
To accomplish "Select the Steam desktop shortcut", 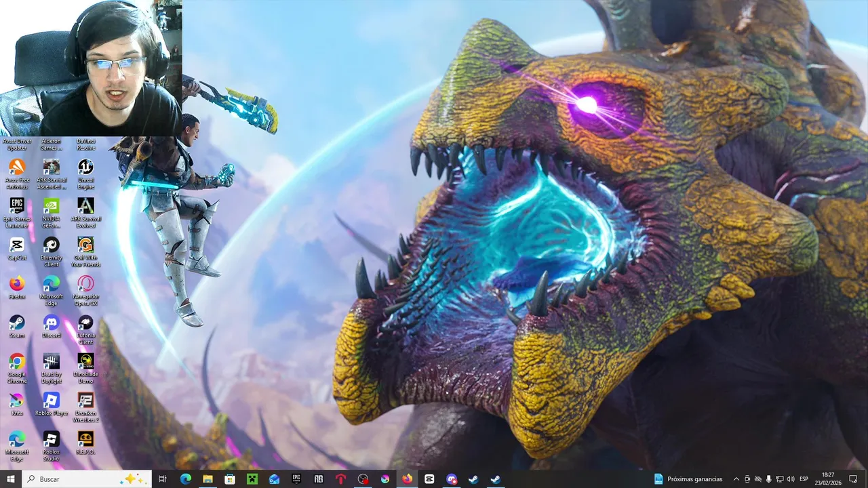I will (x=16, y=326).
